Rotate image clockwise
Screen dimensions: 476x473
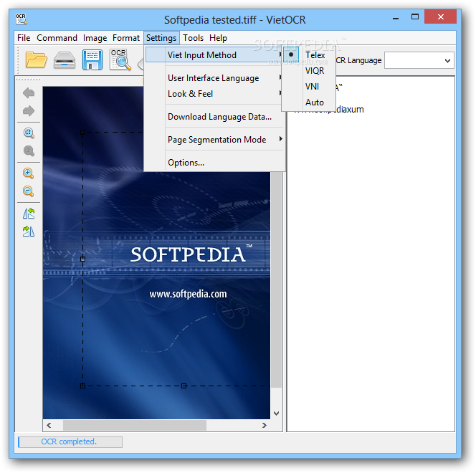29,231
